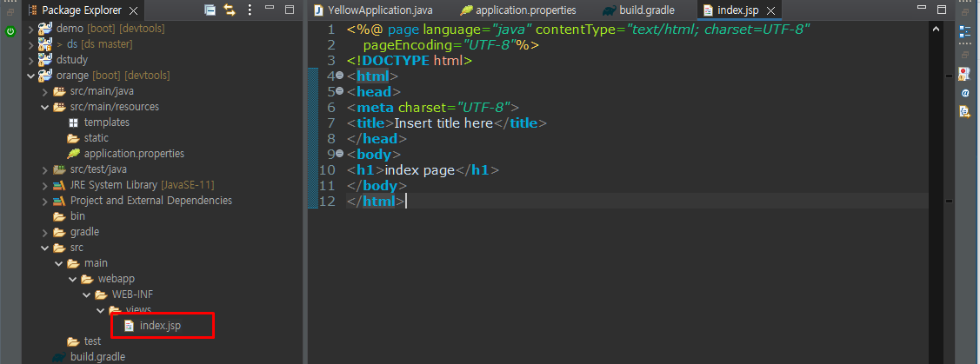Collapse the main folder arrow
Viewport: 980px width, 364px height.
pyautogui.click(x=59, y=263)
